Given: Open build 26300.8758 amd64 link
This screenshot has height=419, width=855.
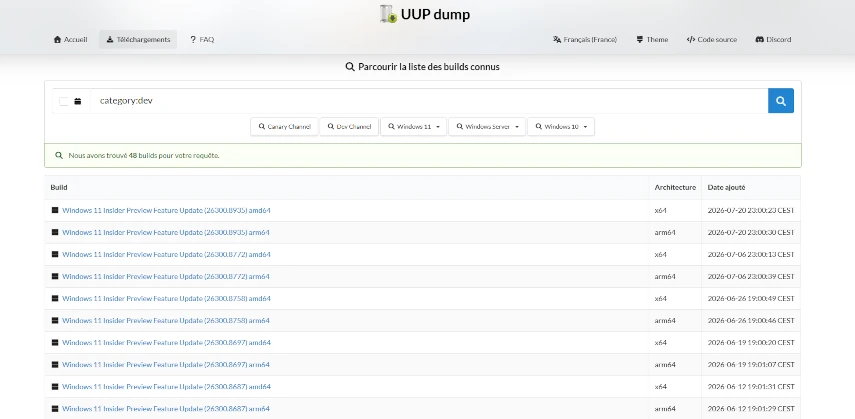Looking at the screenshot, I should click(166, 298).
